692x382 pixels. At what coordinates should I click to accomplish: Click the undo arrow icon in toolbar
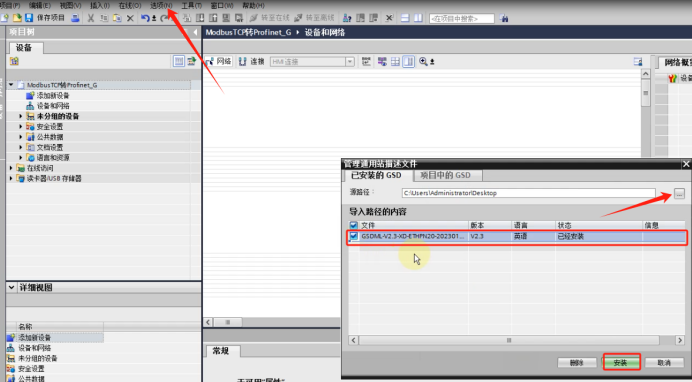pyautogui.click(x=145, y=18)
